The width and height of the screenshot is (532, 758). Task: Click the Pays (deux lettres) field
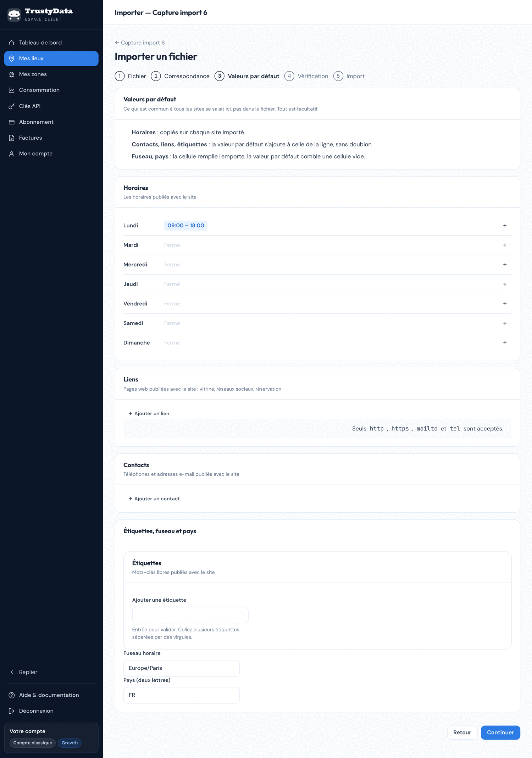[x=182, y=695]
